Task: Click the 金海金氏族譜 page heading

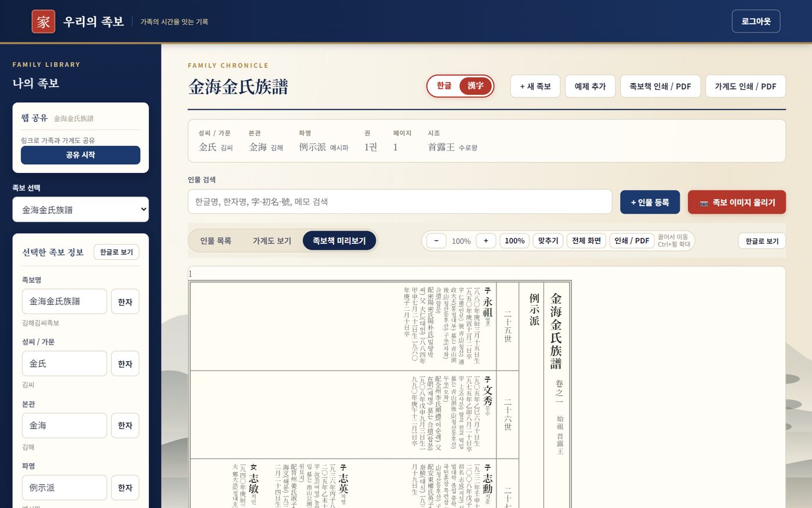Action: point(238,87)
